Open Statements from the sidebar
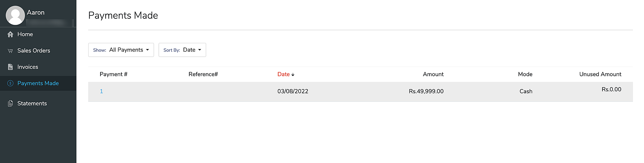 point(32,103)
